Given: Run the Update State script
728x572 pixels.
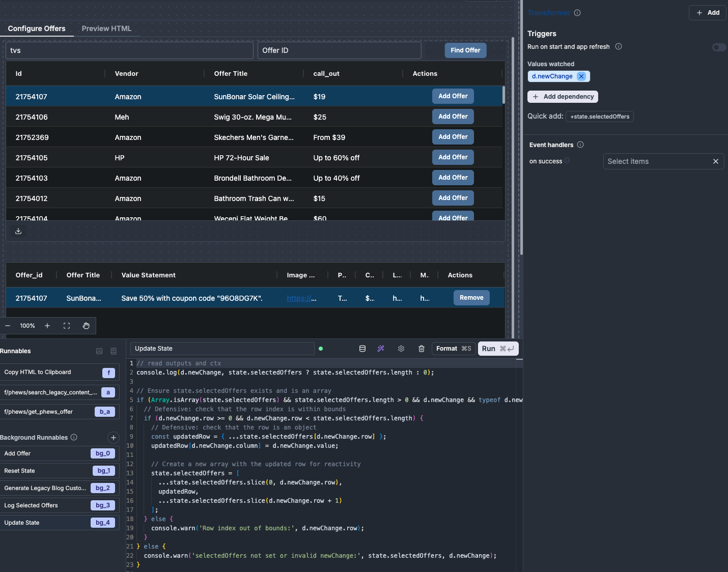Looking at the screenshot, I should coord(498,349).
